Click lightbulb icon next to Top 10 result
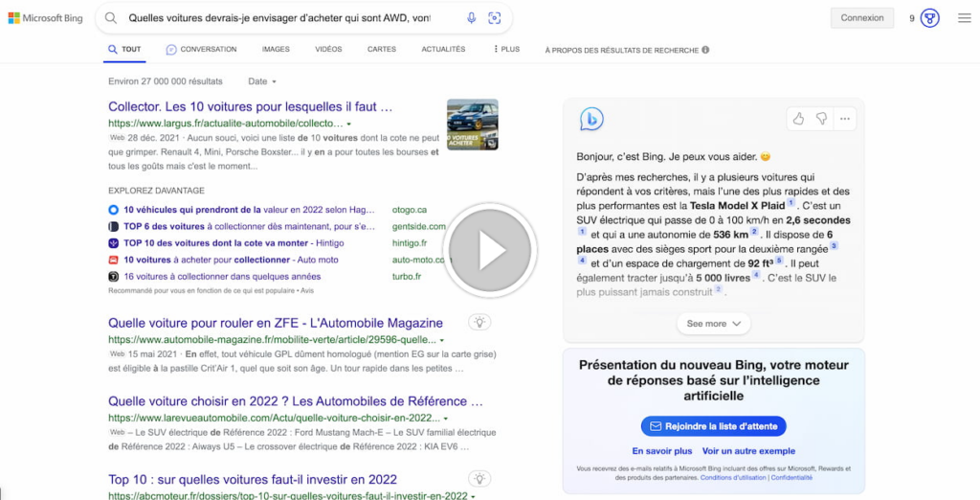 pos(479,479)
